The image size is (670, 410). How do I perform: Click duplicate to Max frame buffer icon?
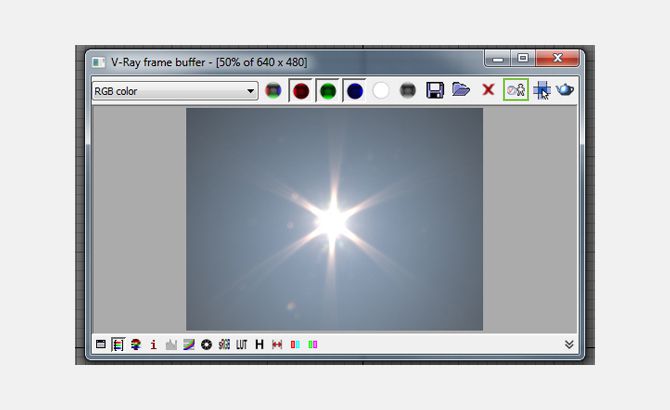point(516,90)
